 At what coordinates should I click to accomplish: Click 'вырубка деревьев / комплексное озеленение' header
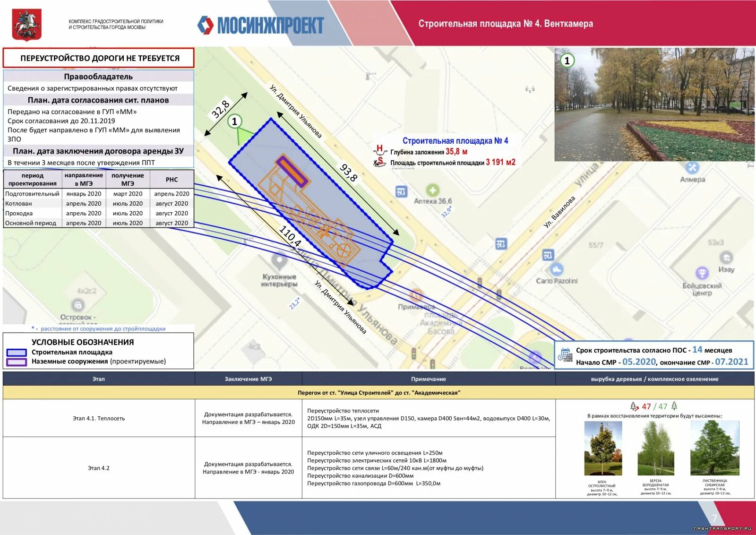(655, 379)
